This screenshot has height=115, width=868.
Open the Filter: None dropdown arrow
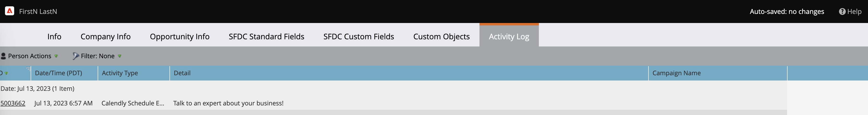pyautogui.click(x=120, y=56)
